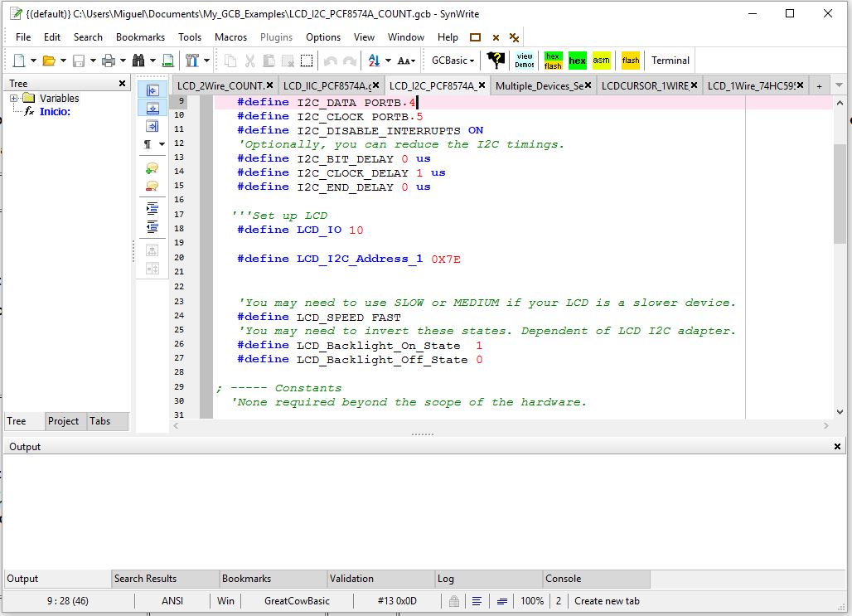Click the indent lines icon
852x616 pixels.
pyautogui.click(x=152, y=209)
